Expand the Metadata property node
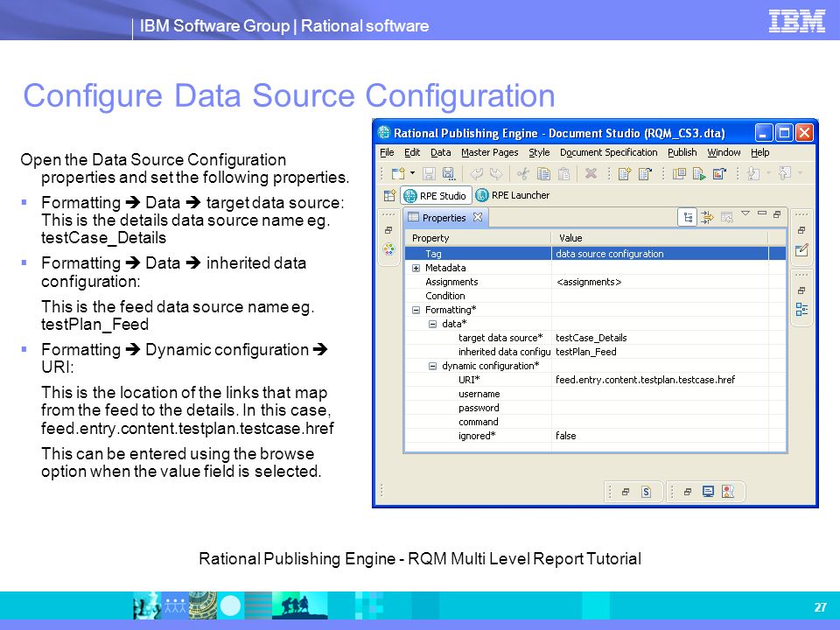Screen dimensions: 840x630 pos(416,268)
